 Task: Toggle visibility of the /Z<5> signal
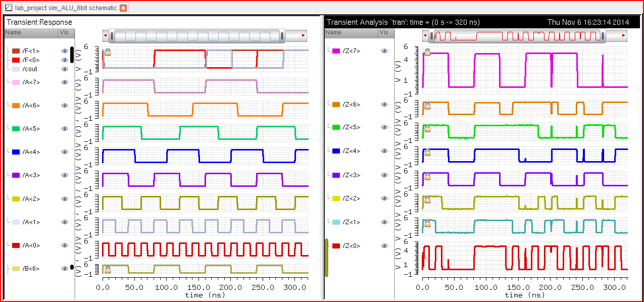pos(384,127)
